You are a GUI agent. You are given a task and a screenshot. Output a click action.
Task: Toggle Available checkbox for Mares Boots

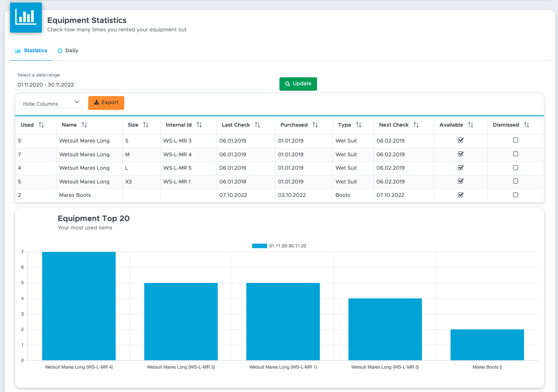461,195
